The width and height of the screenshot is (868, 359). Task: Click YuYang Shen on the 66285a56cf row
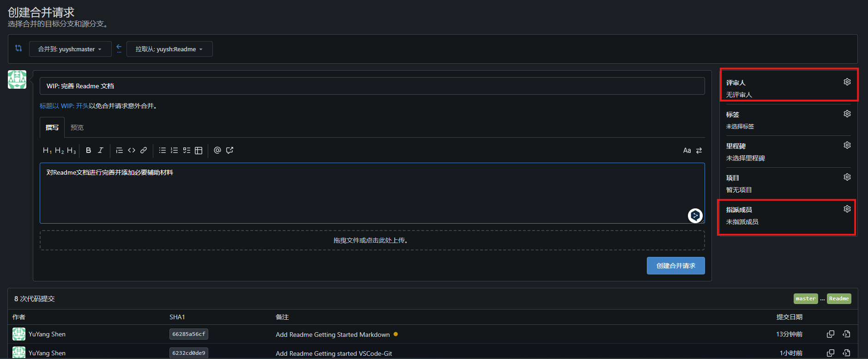coord(47,334)
